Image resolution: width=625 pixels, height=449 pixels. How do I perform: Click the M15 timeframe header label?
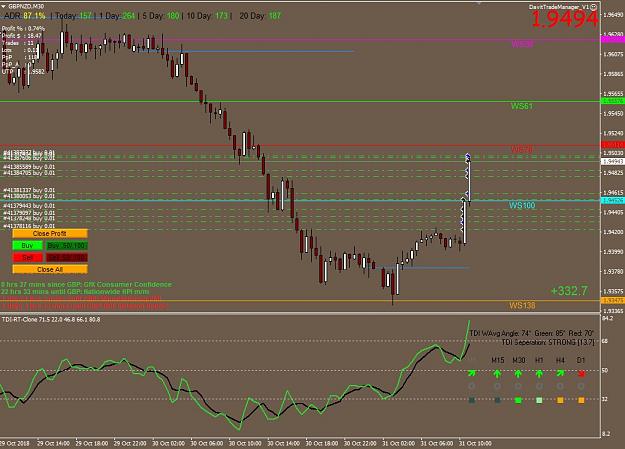[497, 360]
